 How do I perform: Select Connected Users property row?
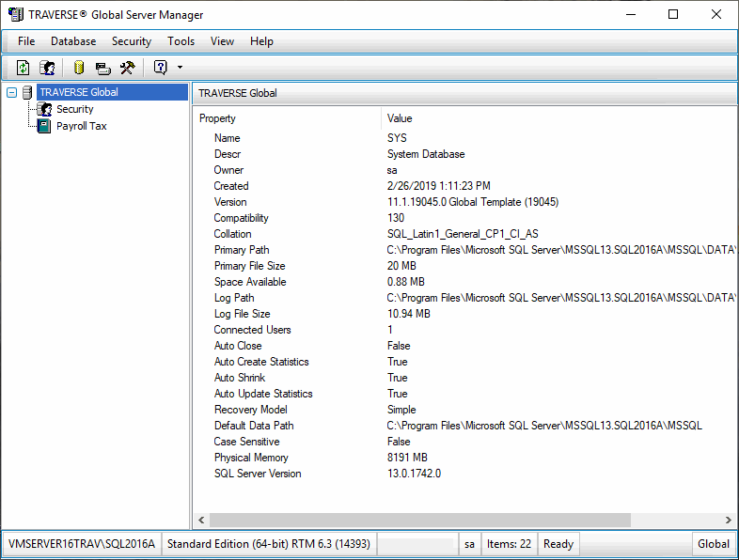click(464, 330)
